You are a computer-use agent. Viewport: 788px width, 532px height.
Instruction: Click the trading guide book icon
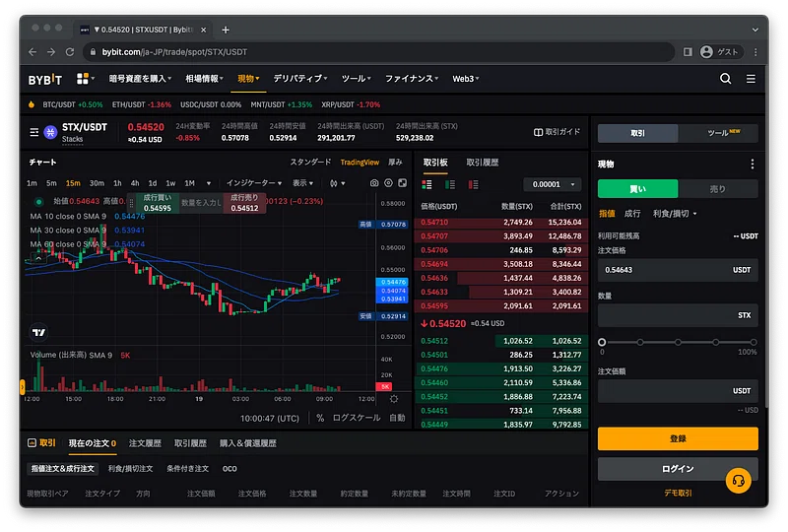538,132
